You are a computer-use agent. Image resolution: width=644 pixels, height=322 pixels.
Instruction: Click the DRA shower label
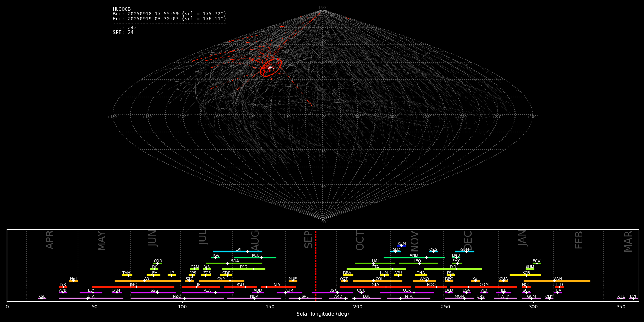point(347,273)
